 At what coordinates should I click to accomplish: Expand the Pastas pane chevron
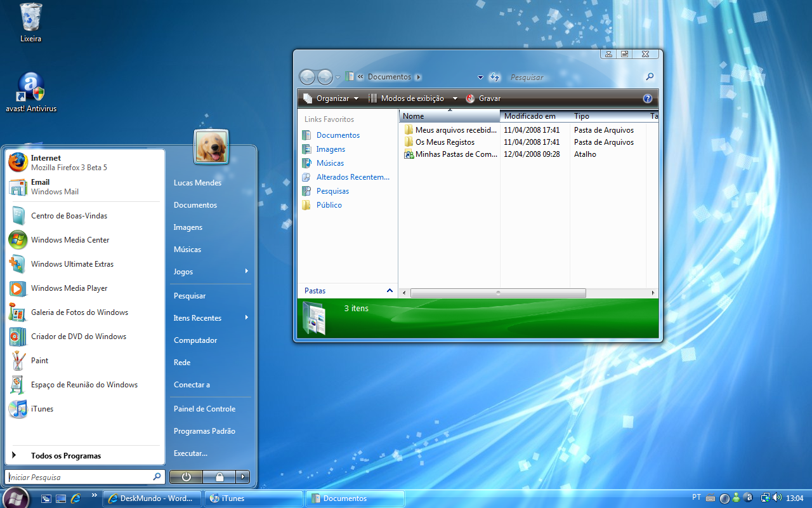pos(390,291)
